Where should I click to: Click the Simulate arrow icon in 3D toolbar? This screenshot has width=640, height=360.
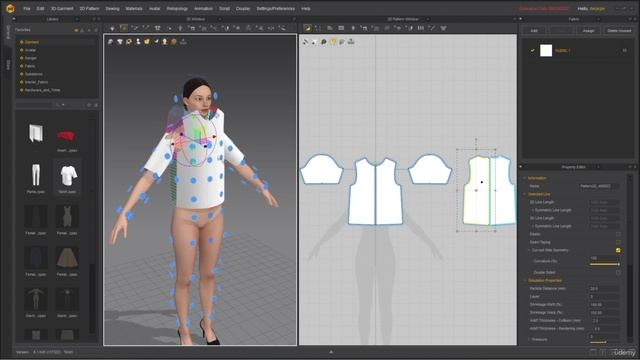click(112, 28)
